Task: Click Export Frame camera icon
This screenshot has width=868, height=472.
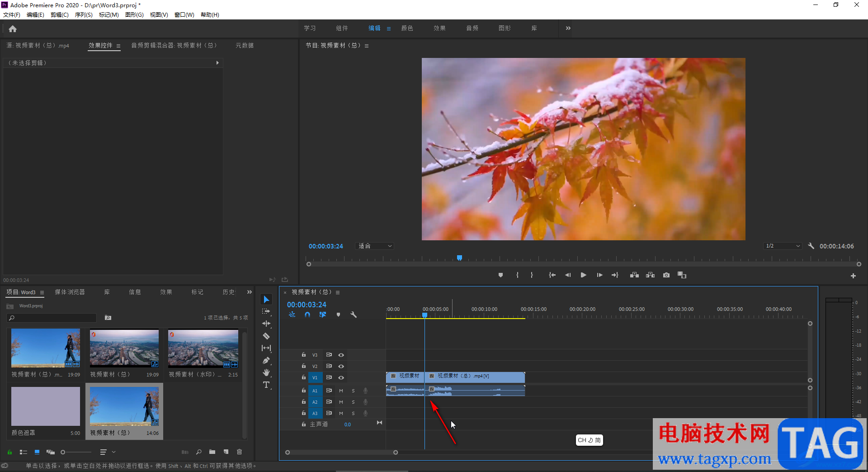Action: 666,275
